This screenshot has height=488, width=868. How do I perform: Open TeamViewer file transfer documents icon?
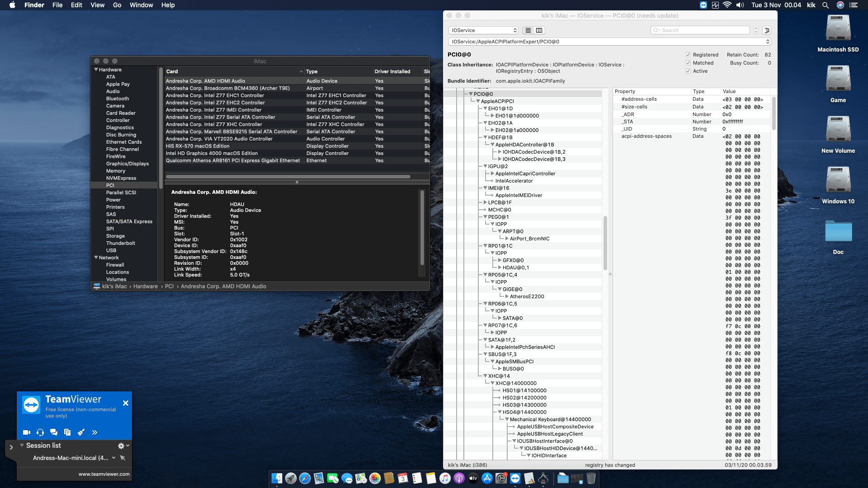pos(67,432)
